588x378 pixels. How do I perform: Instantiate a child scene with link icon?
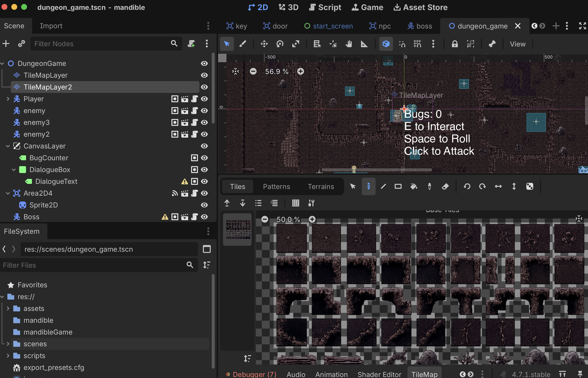[22, 44]
